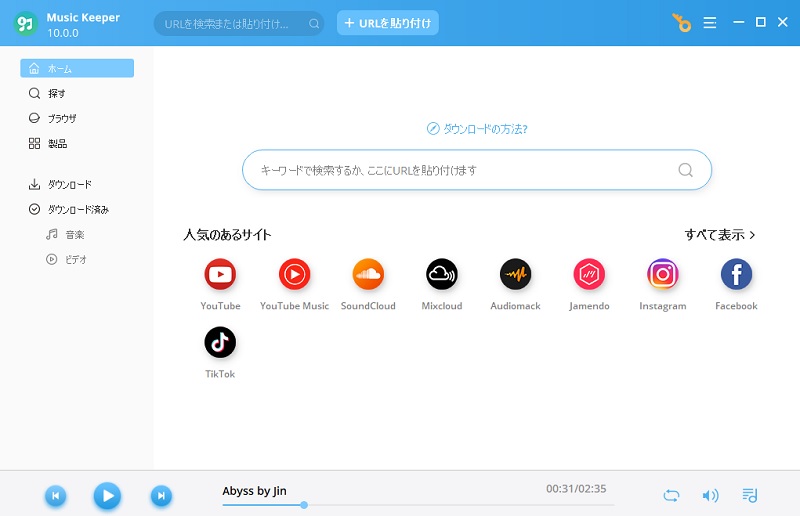
Task: Click the main keyword search field
Action: (477, 169)
